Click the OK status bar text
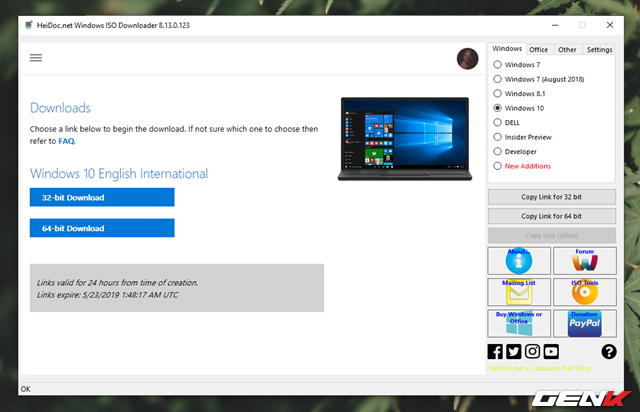This screenshot has width=640, height=412. [26, 389]
